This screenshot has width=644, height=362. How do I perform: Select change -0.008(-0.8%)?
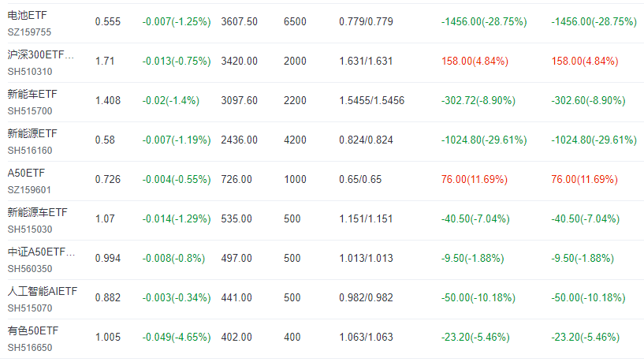tap(173, 259)
